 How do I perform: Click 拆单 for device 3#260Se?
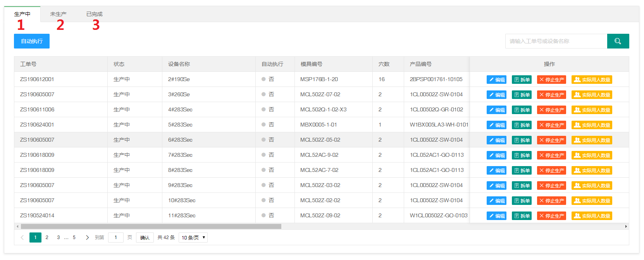(x=522, y=95)
